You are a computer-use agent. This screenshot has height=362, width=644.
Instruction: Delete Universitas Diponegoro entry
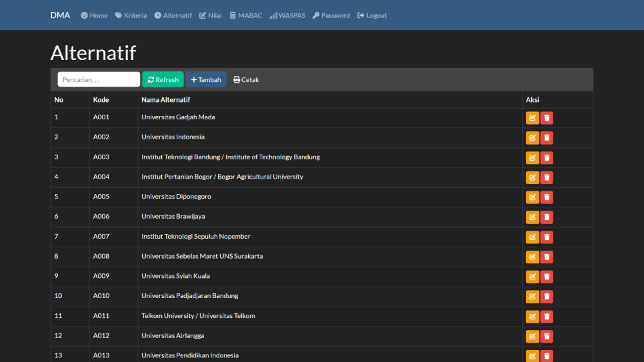pyautogui.click(x=547, y=197)
